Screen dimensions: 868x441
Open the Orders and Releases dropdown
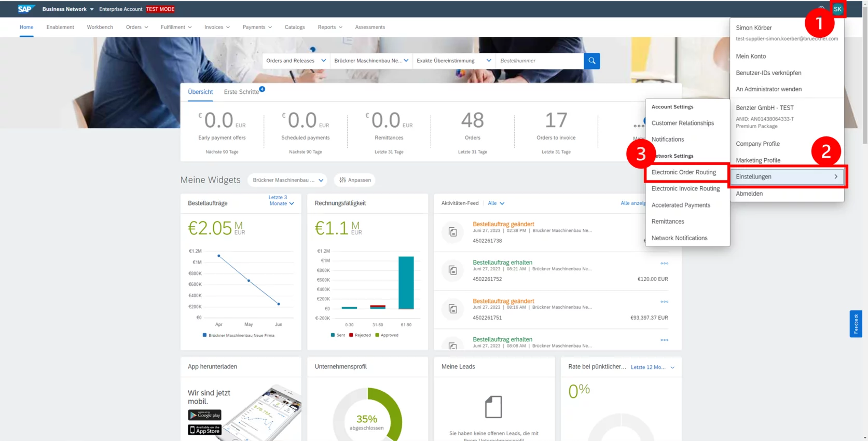(x=296, y=61)
